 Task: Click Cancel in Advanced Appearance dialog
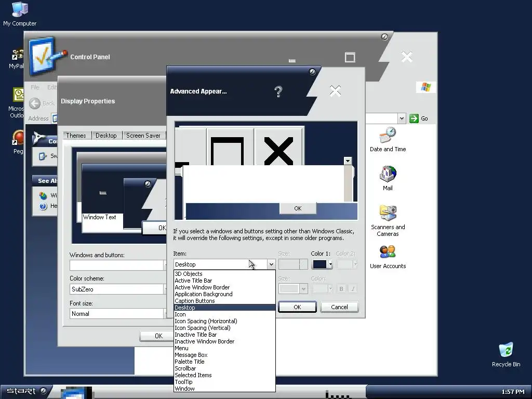coord(339,307)
